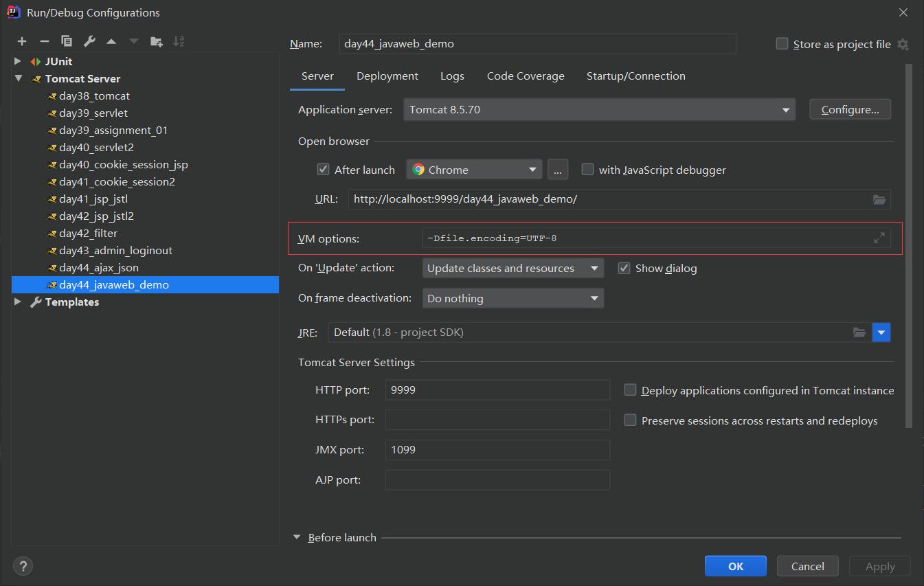Click the Apply button

coord(880,566)
